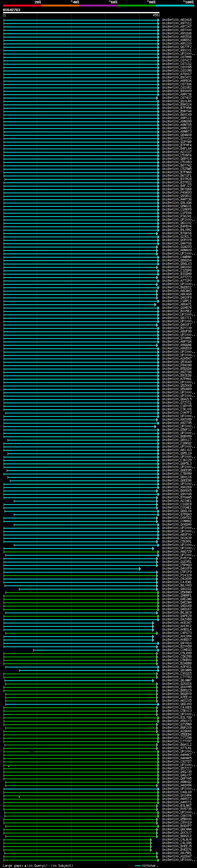Click the orange ~40% identity color segment
The height and width of the screenshot is (868, 197).
click(x=60, y=6)
